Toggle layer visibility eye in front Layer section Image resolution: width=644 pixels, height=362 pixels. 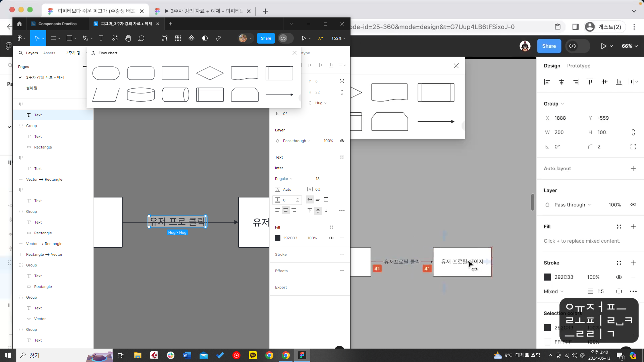click(342, 141)
